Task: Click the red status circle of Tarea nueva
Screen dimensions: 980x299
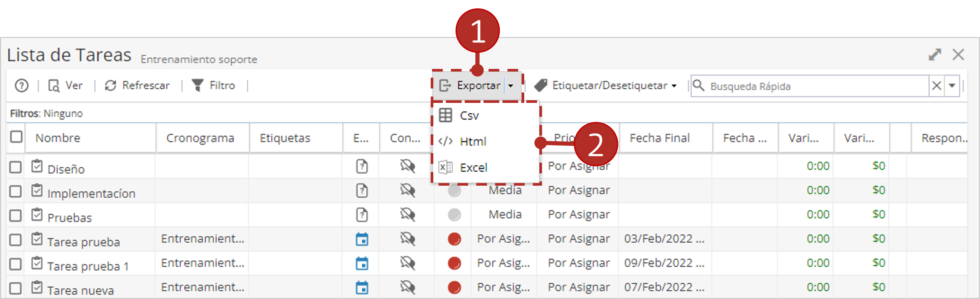Action: click(454, 288)
